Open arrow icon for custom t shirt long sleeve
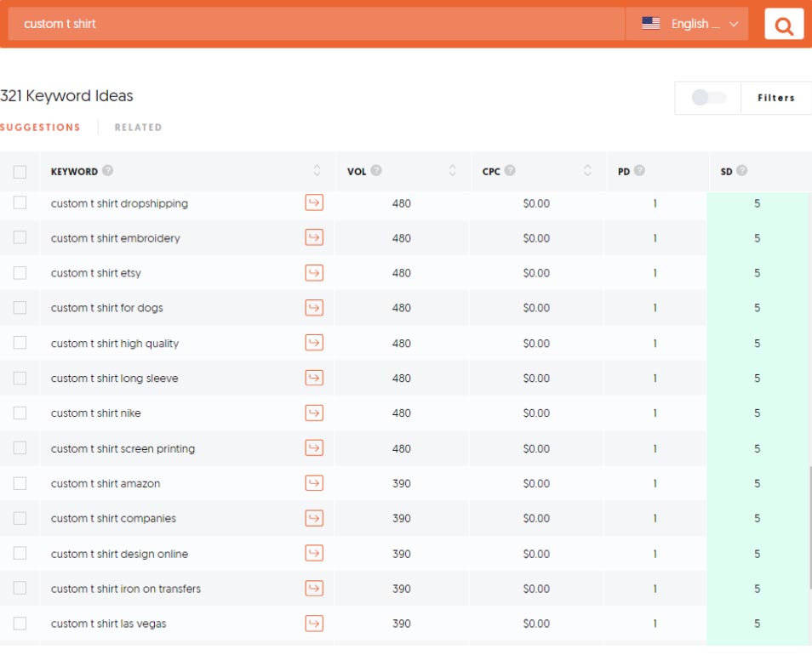This screenshot has width=812, height=655. coord(314,378)
